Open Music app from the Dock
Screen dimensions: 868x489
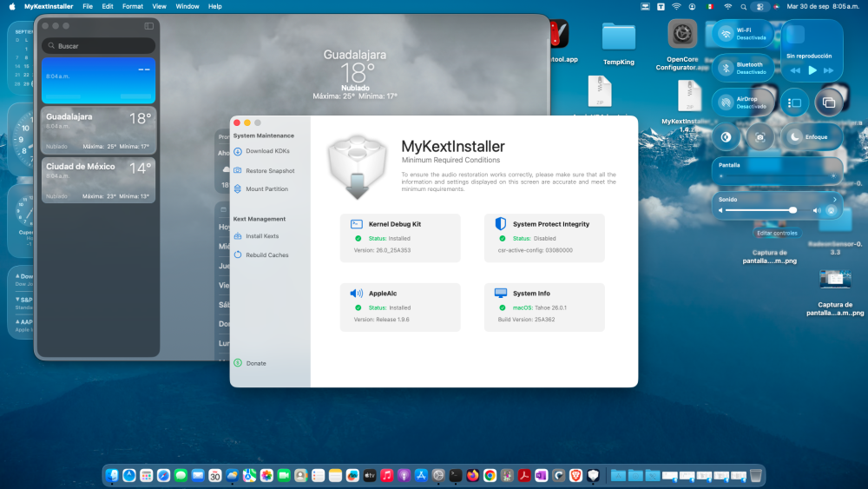click(x=386, y=475)
